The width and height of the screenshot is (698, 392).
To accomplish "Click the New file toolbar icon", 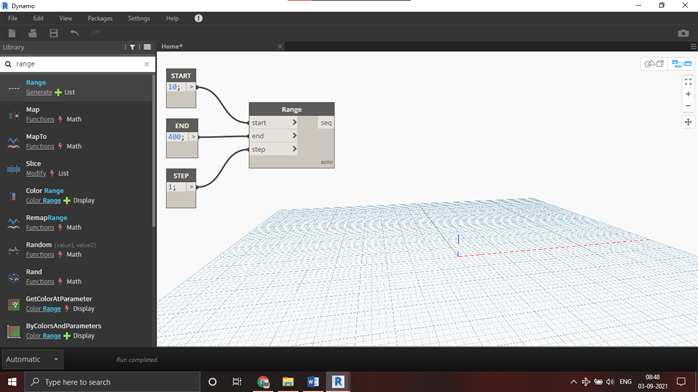I will pyautogui.click(x=12, y=33).
